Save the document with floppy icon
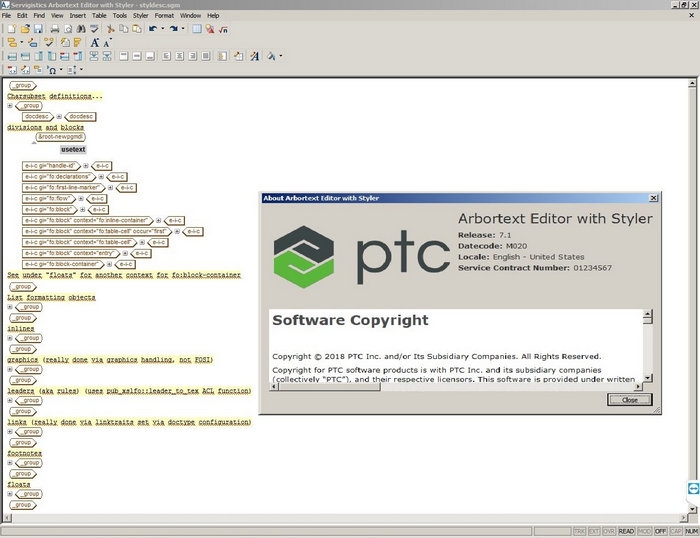 click(38, 29)
